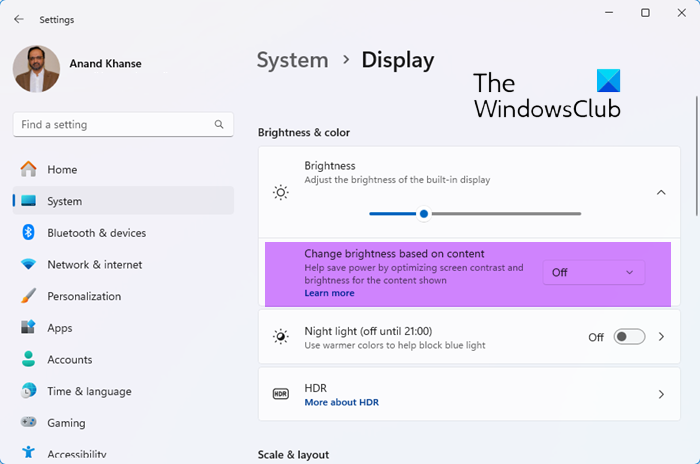Click the Accounts person icon

tap(28, 360)
